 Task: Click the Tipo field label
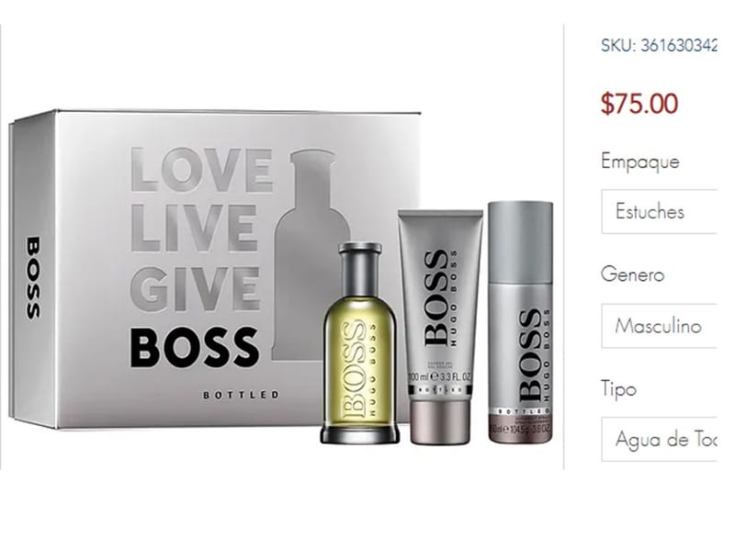618,388
